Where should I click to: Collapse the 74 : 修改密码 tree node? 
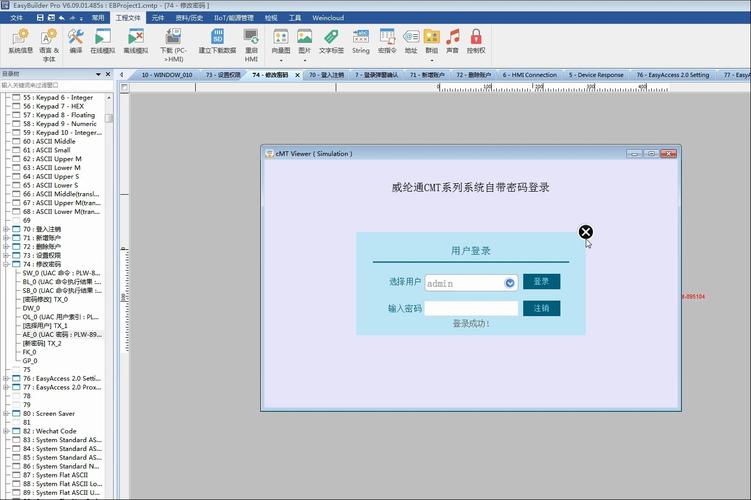(6, 264)
